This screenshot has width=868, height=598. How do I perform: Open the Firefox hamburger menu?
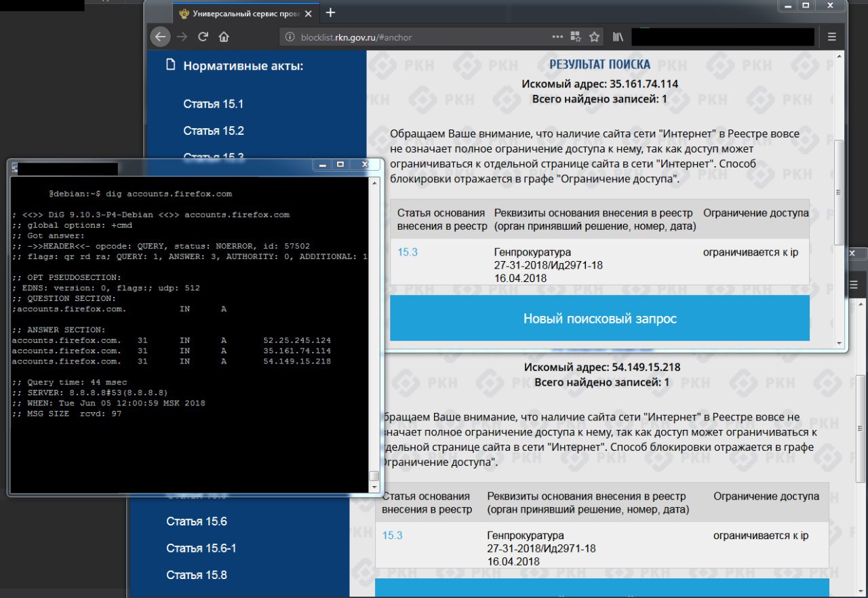click(x=832, y=37)
